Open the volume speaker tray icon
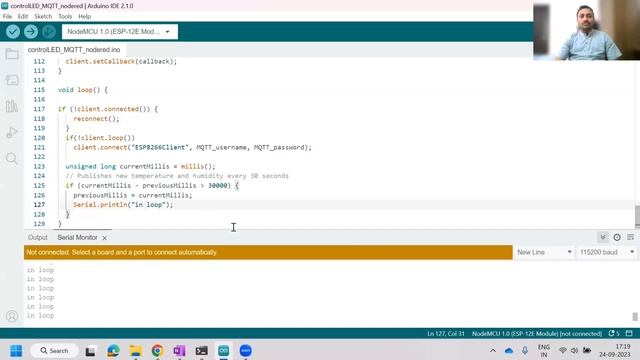This screenshot has width=640, height=360. [574, 351]
